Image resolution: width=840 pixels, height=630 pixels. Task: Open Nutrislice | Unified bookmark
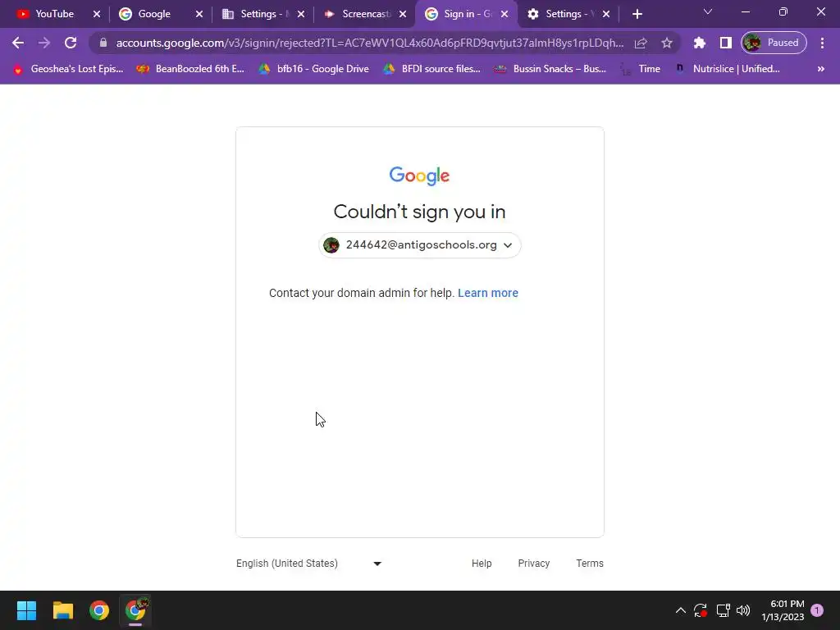[x=727, y=69]
